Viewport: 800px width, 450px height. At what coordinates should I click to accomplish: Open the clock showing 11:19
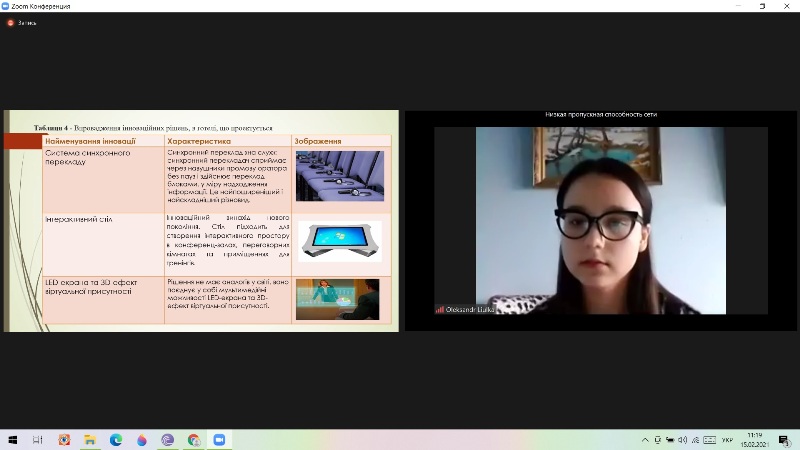[755, 440]
